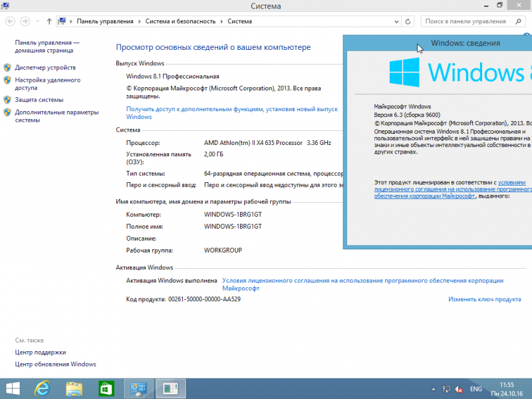Minimize the Система window

pyautogui.click(x=486, y=6)
